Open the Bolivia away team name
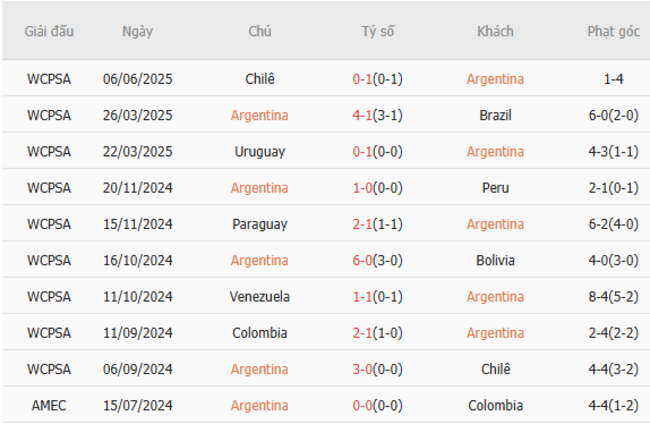This screenshot has height=424, width=650. 495,260
